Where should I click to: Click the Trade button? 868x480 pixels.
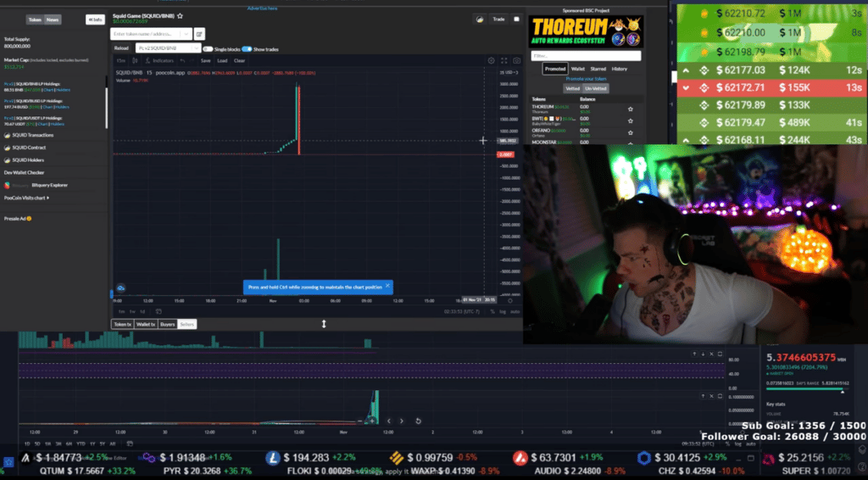tap(498, 19)
